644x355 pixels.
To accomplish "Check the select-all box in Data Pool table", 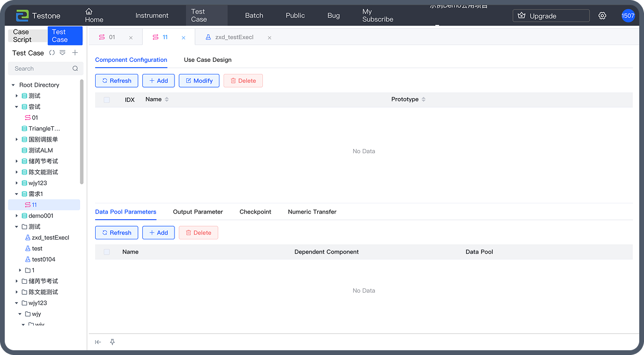I will click(107, 252).
